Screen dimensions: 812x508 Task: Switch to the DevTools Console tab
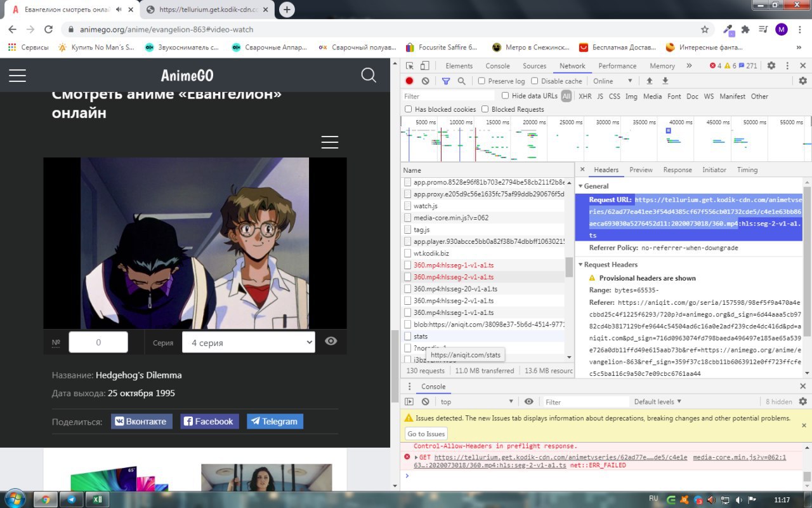(497, 66)
